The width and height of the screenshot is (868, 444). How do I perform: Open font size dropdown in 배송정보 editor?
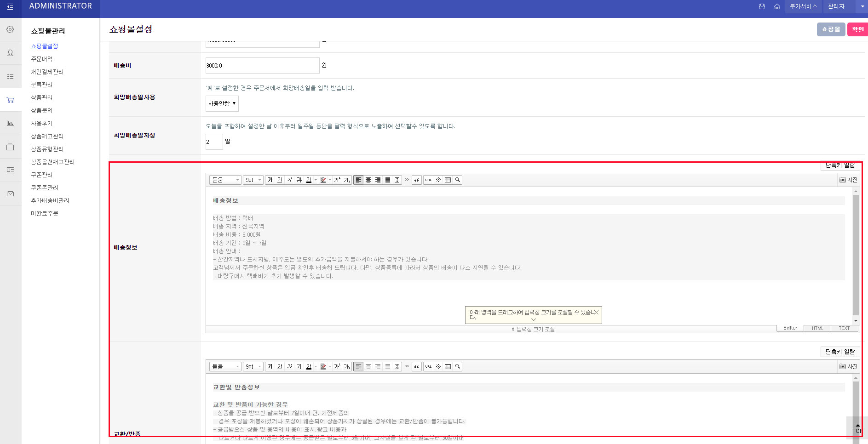pyautogui.click(x=253, y=180)
